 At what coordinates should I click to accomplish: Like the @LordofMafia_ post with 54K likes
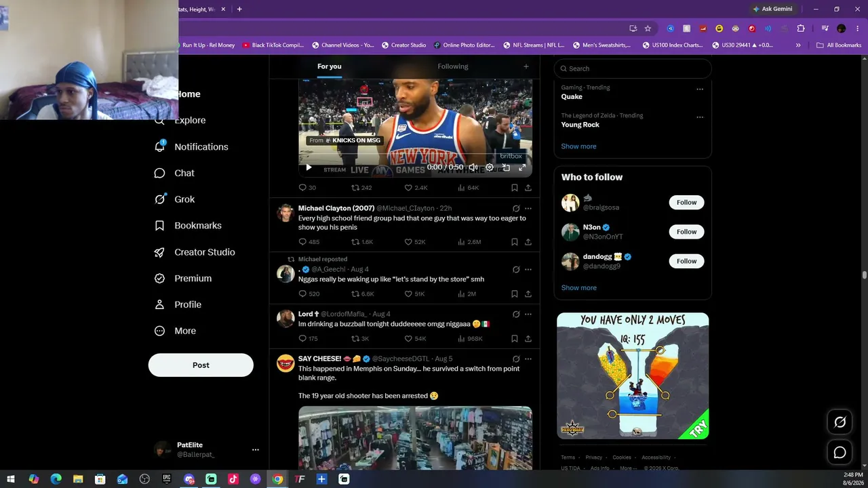click(415, 339)
